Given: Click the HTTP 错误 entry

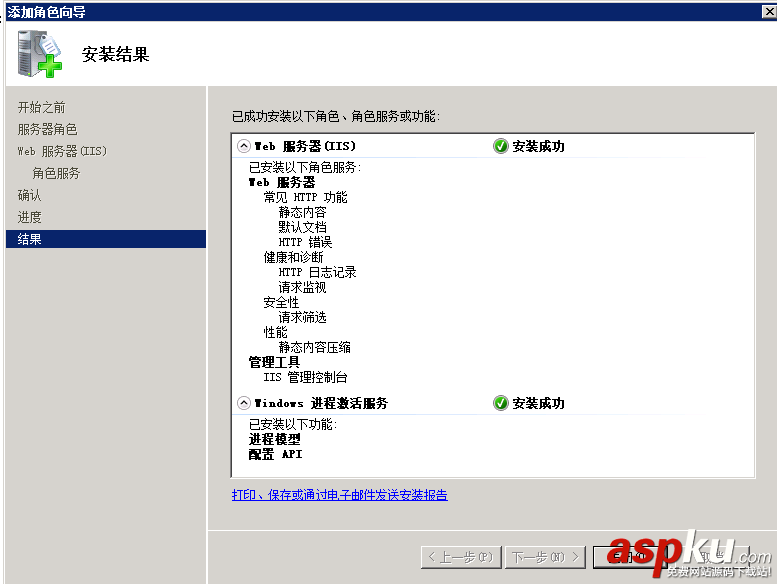Looking at the screenshot, I should (x=305, y=242).
